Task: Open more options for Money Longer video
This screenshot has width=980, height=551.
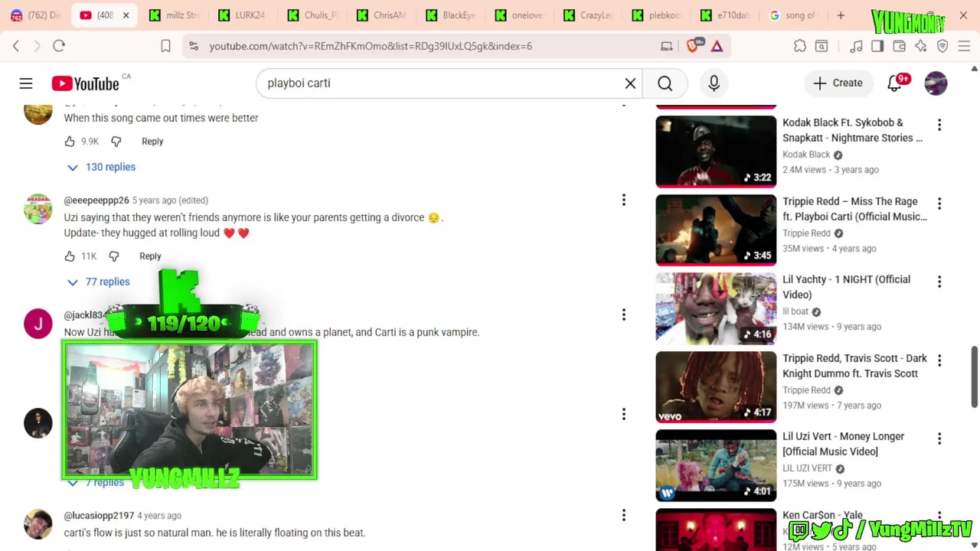Action: coord(939,439)
